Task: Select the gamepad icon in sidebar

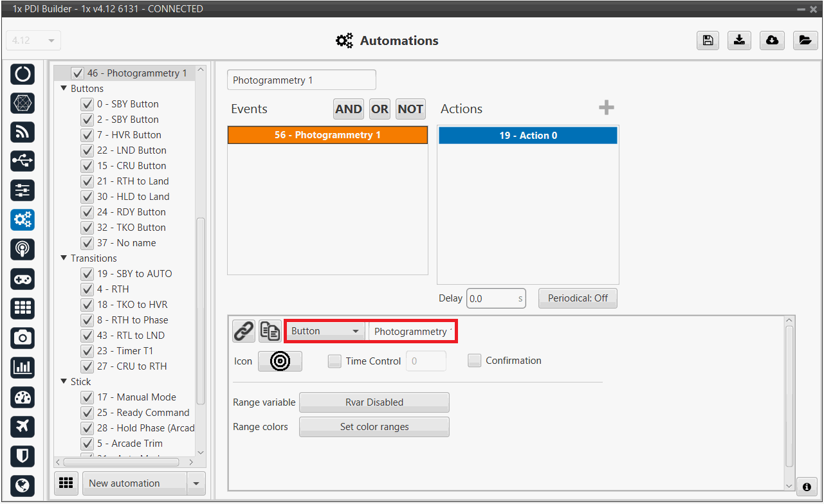Action: click(23, 279)
